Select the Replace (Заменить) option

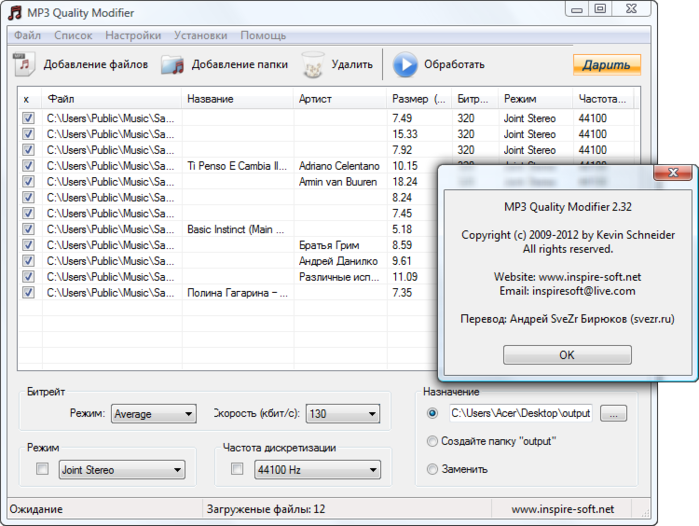click(x=432, y=469)
